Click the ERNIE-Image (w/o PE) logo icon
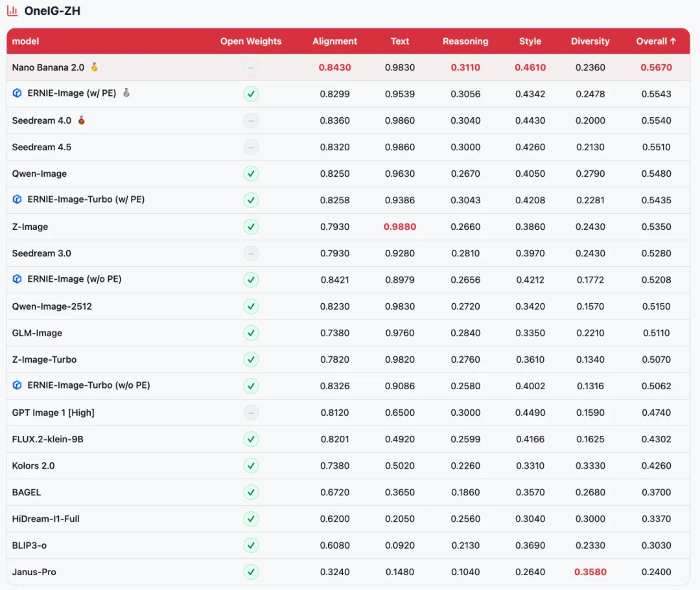Viewport: 700px width, 590px height. point(17,279)
